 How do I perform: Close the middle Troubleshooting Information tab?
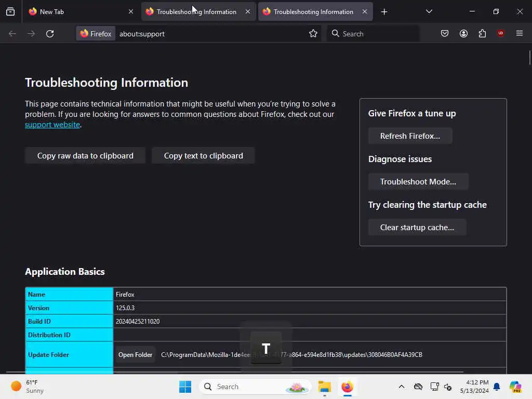tap(248, 11)
